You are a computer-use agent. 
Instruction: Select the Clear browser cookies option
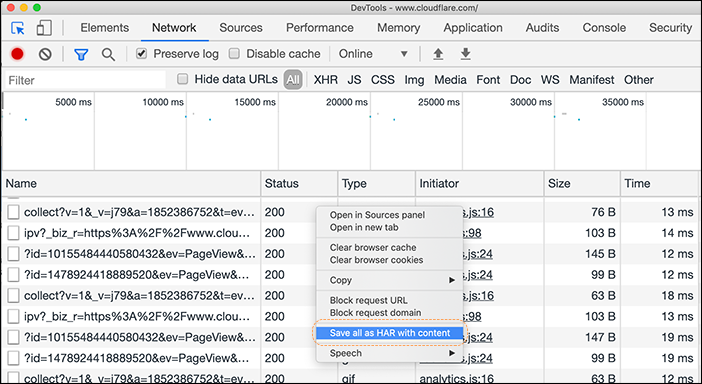pos(377,260)
